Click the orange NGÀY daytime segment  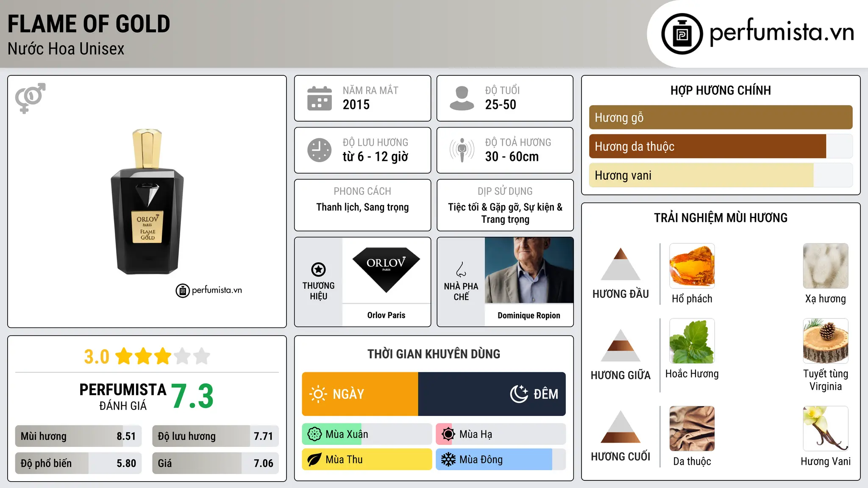(360, 394)
